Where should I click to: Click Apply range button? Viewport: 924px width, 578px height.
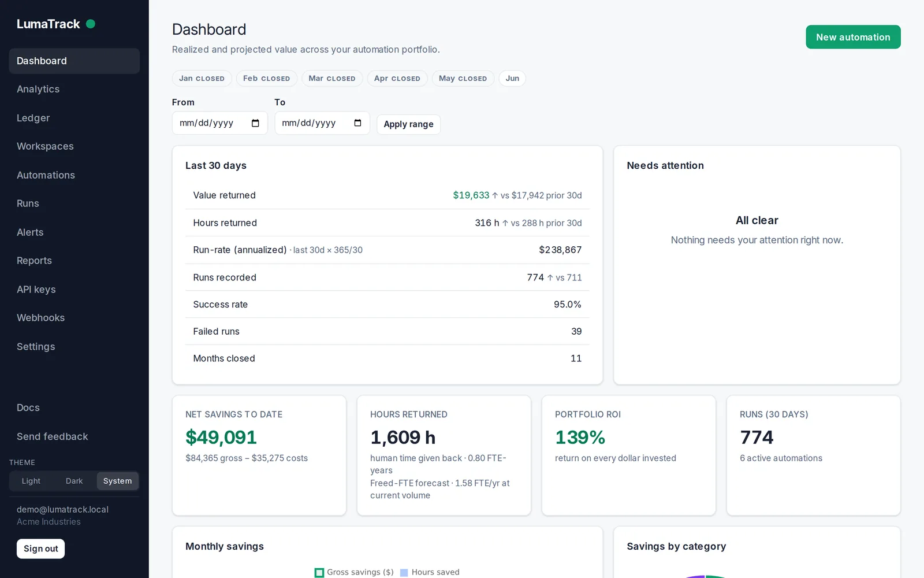point(408,124)
